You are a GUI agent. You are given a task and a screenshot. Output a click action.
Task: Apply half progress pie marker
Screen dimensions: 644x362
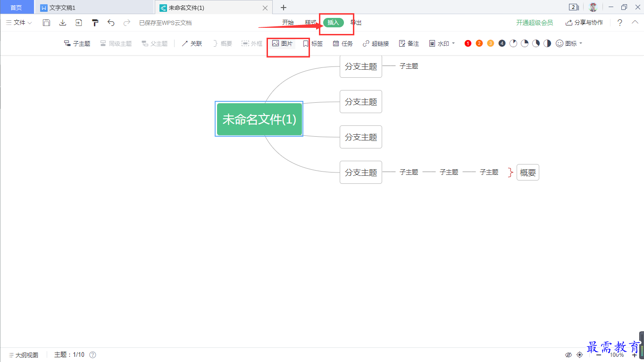coord(547,43)
